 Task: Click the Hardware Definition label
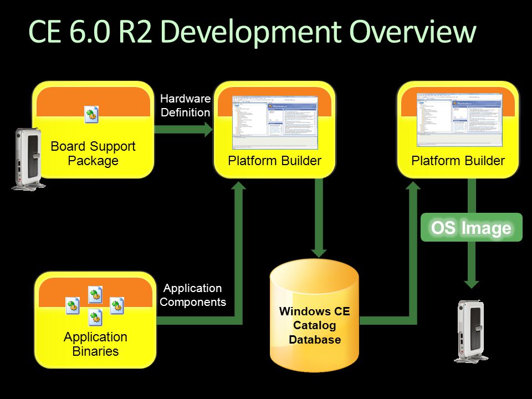[x=186, y=105]
